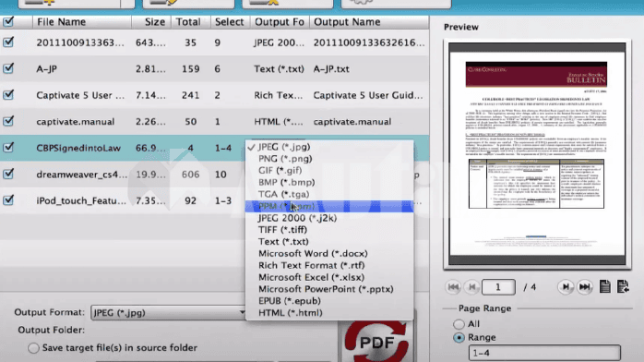The image size is (644, 362).
Task: Choose PNG (*.png) format
Action: (329, 159)
